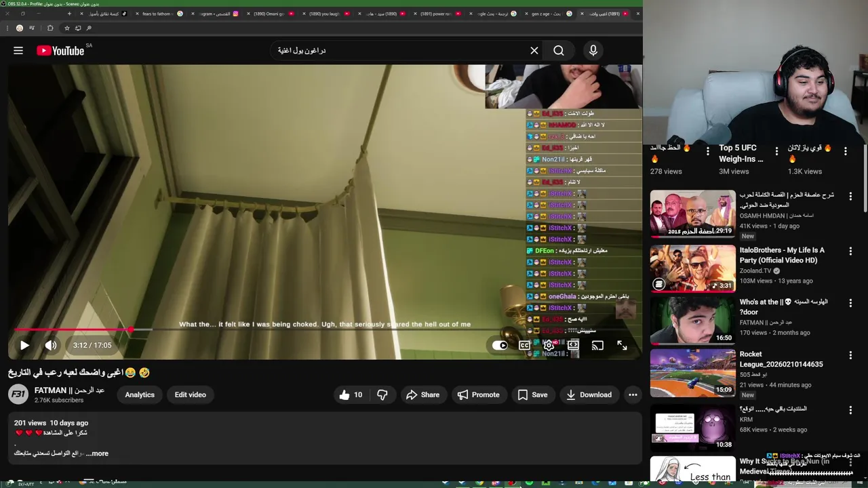Save video to a playlist
868x488 pixels.
coord(532,394)
